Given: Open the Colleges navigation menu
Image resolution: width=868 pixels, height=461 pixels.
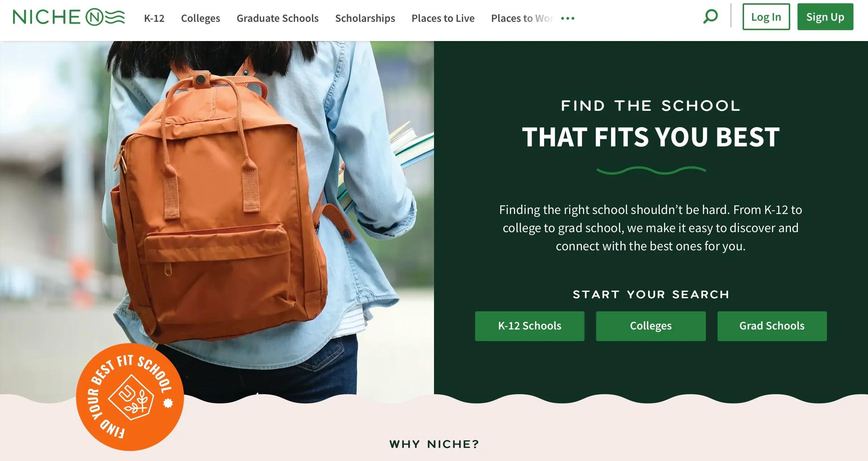Looking at the screenshot, I should click(201, 18).
